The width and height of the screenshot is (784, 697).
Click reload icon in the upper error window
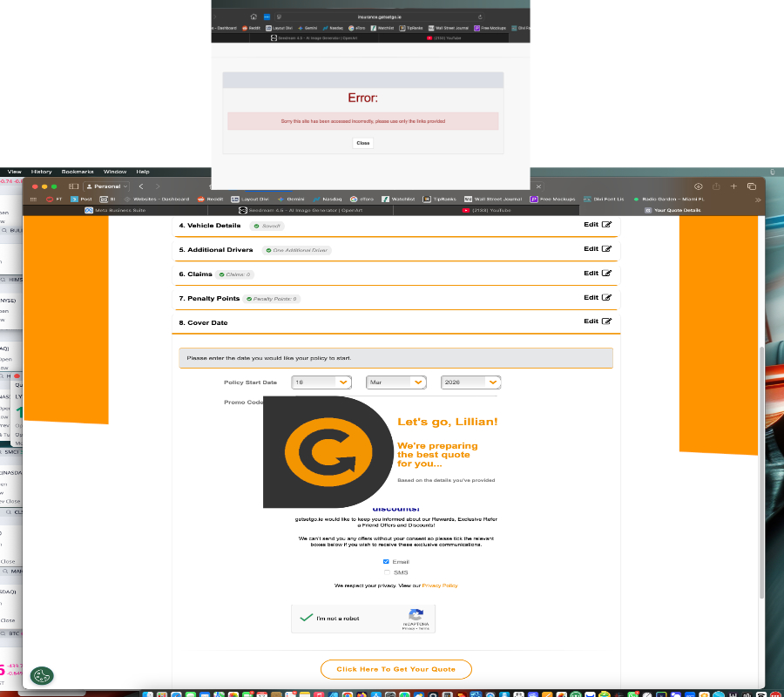click(x=480, y=17)
